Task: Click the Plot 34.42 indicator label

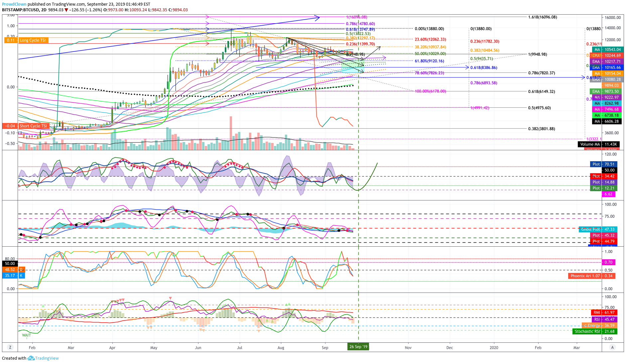Action: [604, 176]
